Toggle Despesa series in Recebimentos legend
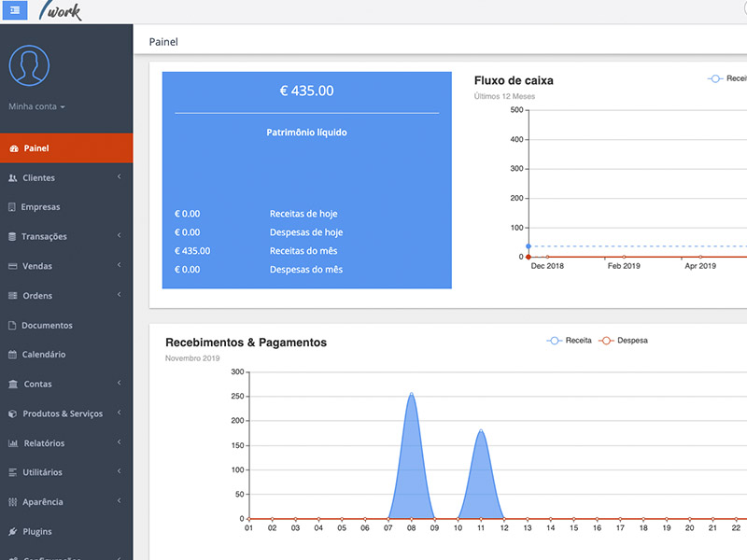The image size is (747, 560). [622, 341]
